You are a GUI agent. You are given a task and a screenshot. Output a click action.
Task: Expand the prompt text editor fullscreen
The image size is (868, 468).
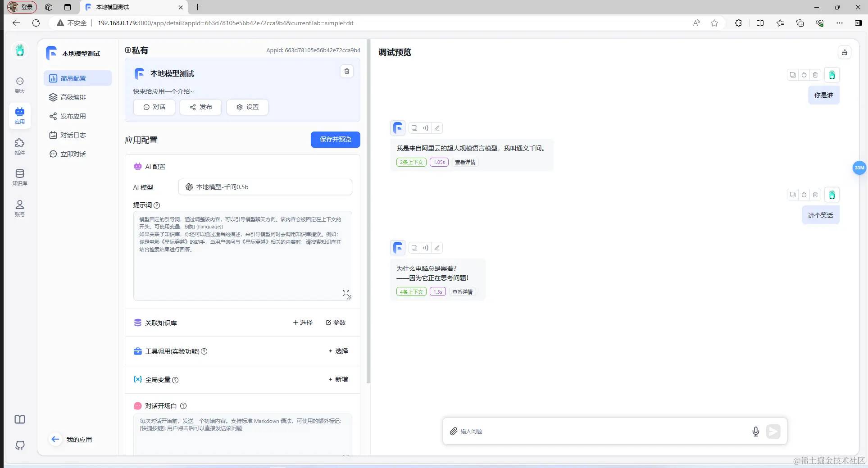[x=345, y=293]
